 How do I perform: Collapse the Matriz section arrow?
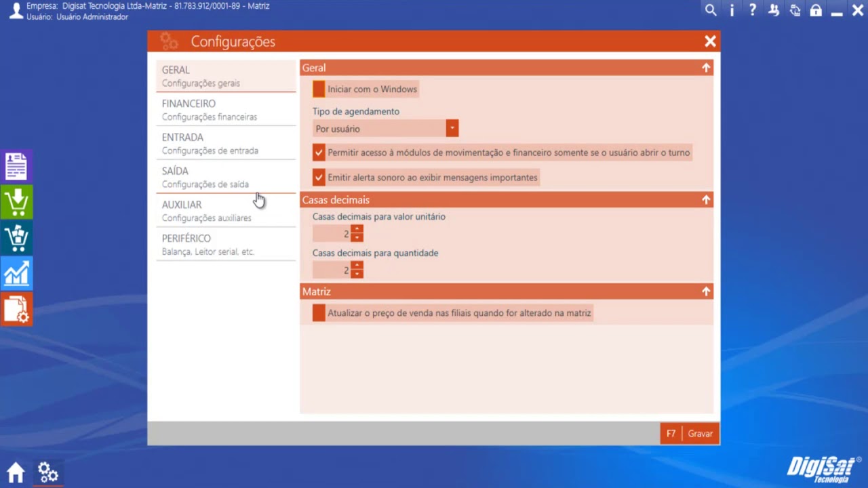[706, 291]
